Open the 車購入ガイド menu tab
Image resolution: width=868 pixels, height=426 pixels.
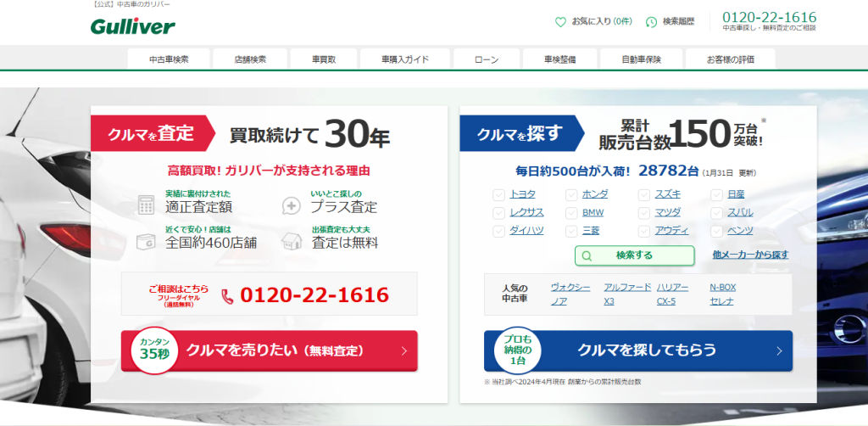coord(405,59)
